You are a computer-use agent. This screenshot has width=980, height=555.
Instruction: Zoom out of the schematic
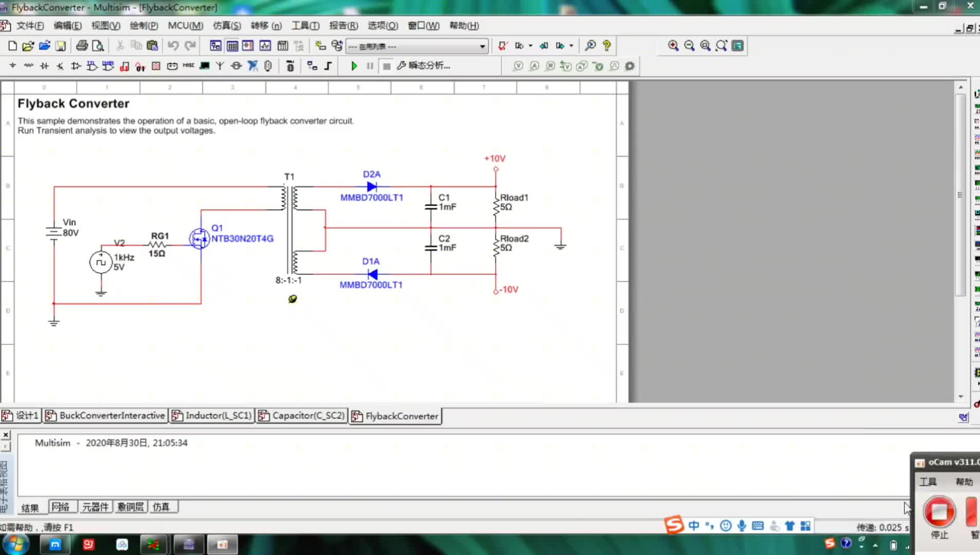click(x=689, y=46)
